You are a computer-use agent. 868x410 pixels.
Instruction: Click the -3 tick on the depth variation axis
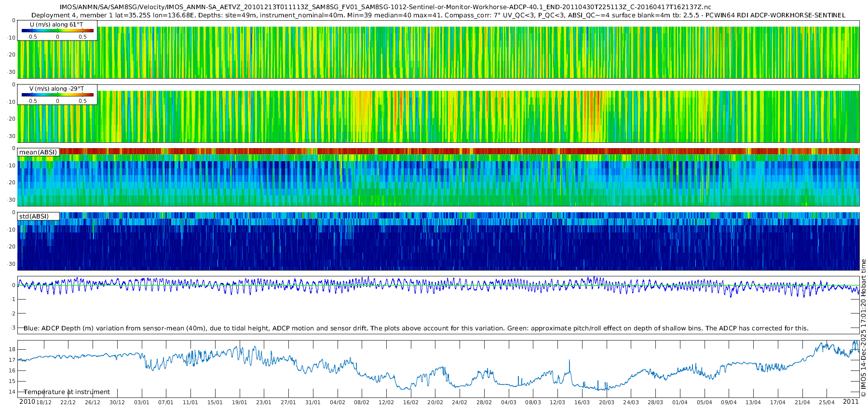[13, 328]
